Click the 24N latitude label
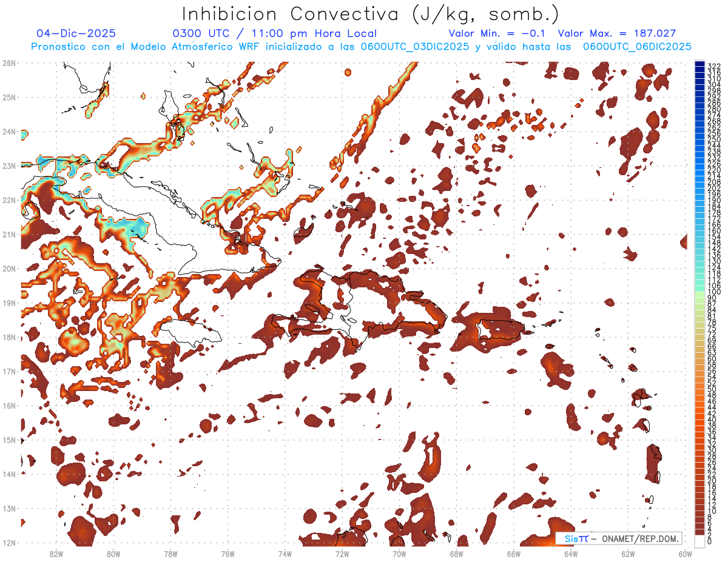 click(9, 132)
